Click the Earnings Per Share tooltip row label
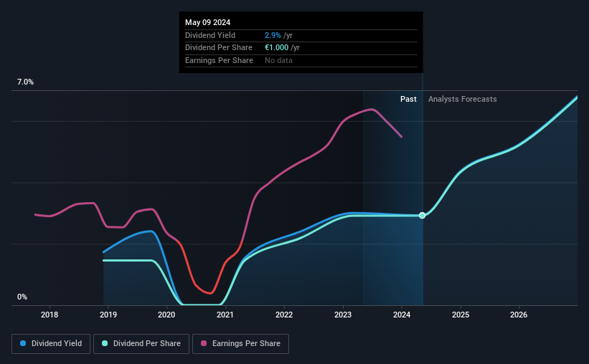Image resolution: width=589 pixels, height=364 pixels. point(219,60)
